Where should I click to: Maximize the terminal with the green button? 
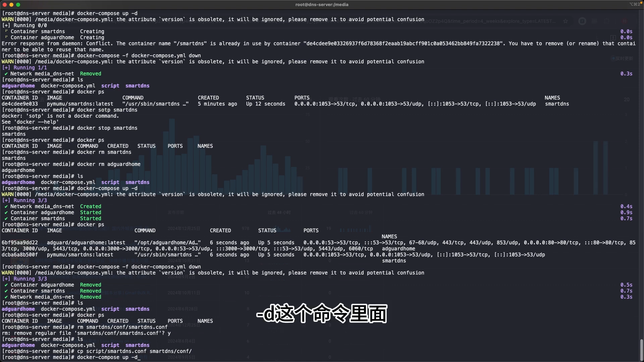[x=18, y=5]
